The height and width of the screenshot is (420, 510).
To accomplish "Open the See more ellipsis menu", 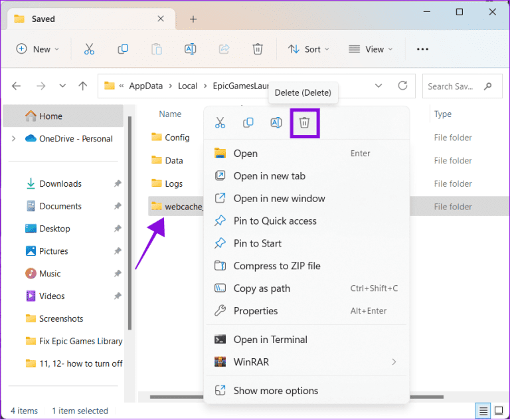I will [x=422, y=49].
